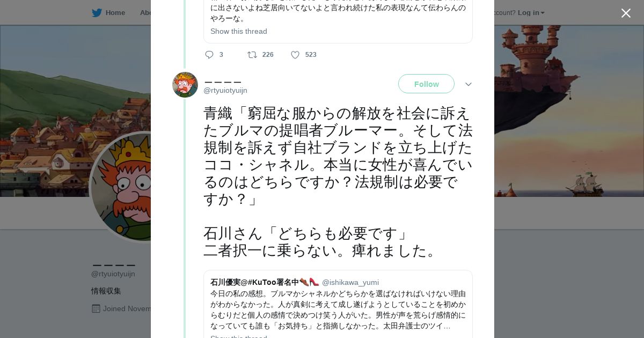The image size is (644, 338).
Task: Click the reply speech bubble icon
Action: pyautogui.click(x=209, y=55)
